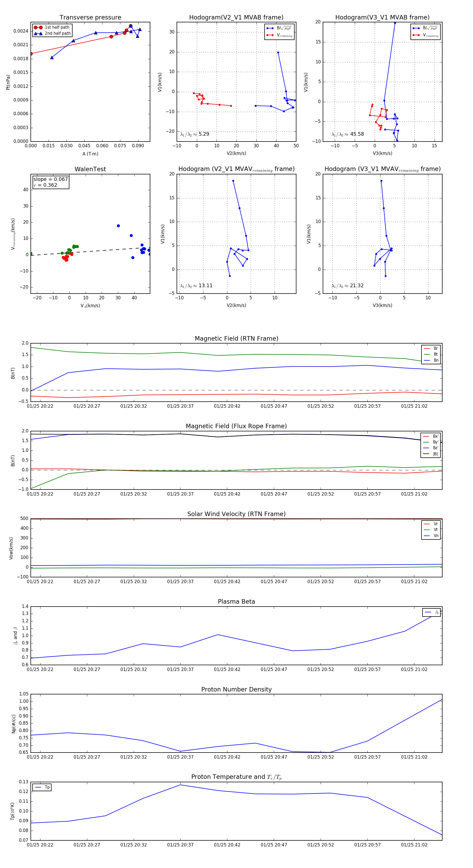This screenshot has width=473, height=868.
Task: Select the "Bx'" legend entry
Action: [x=431, y=436]
